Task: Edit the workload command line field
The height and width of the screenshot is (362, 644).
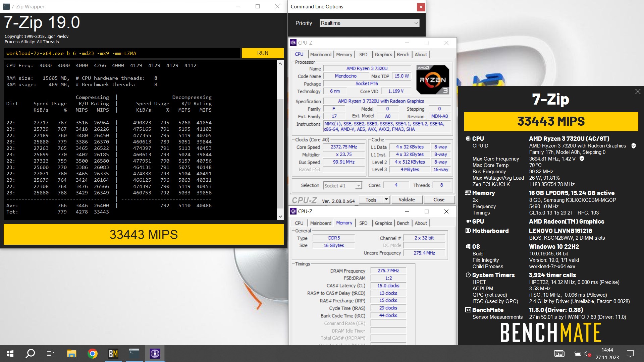Action: [122, 53]
